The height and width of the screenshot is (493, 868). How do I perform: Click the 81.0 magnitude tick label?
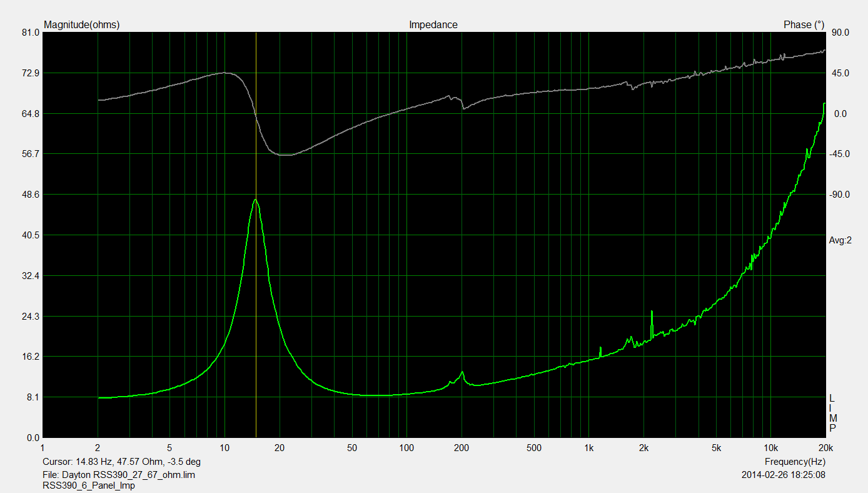pos(30,33)
